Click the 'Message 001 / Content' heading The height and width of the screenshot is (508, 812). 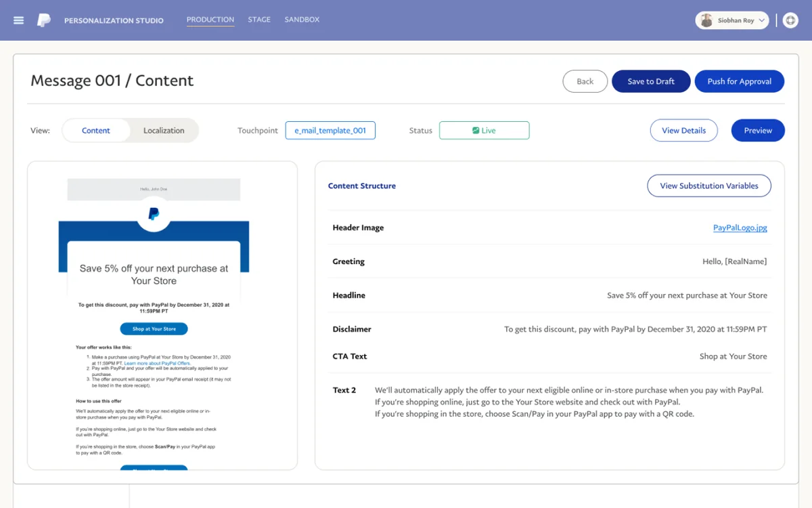112,81
